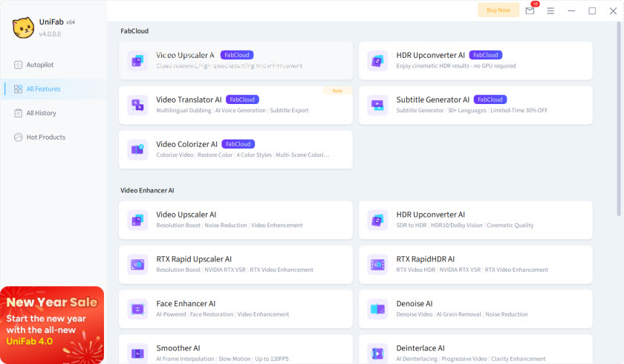624x364 pixels.
Task: Click 'Up to 120FPS' text
Action: pyautogui.click(x=272, y=359)
